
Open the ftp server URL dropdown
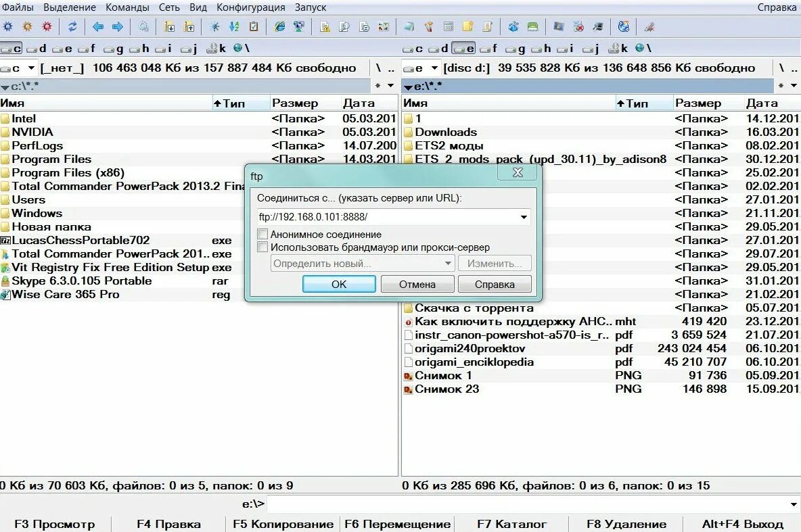[x=524, y=217]
